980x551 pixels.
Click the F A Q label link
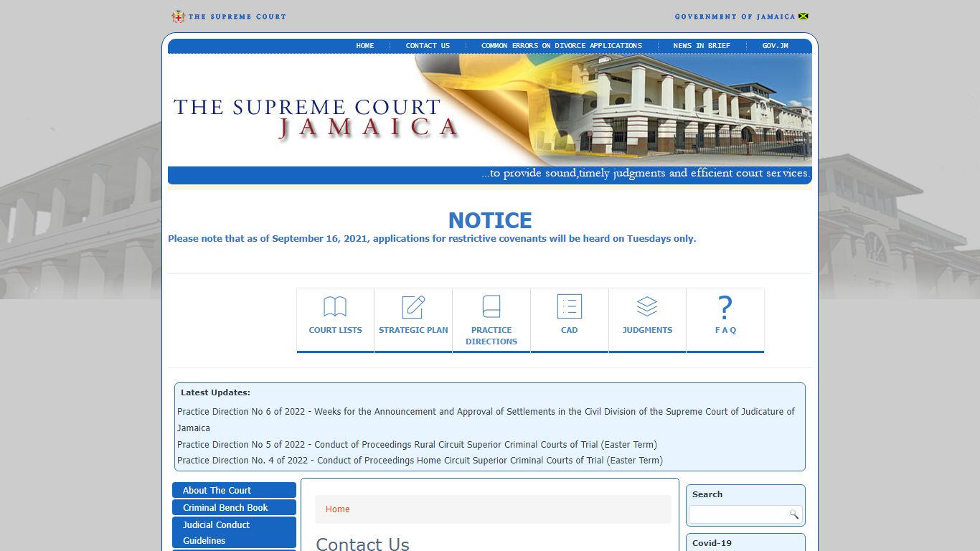pos(725,330)
